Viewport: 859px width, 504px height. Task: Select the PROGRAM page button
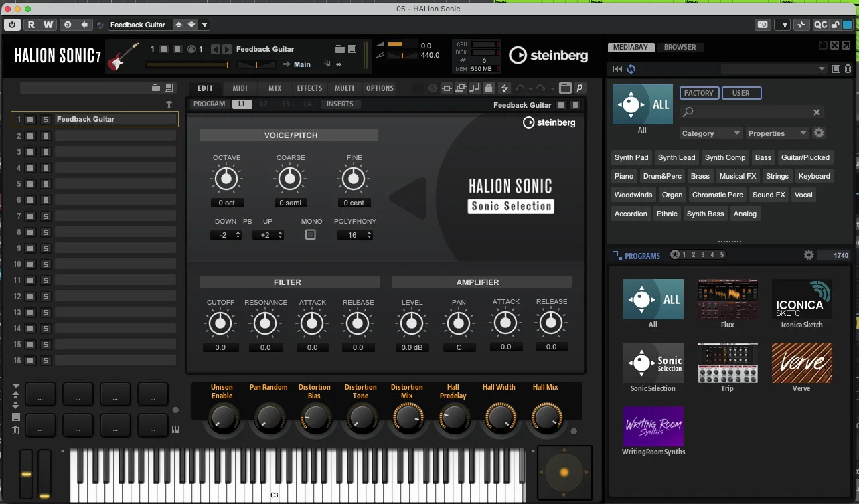pos(209,104)
